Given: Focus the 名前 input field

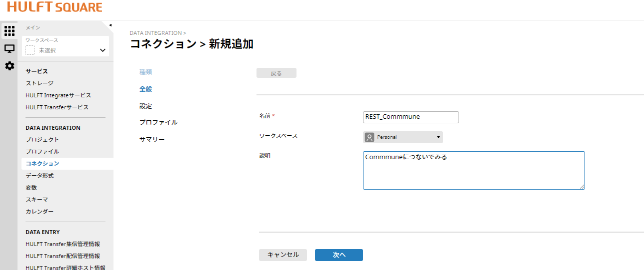Looking at the screenshot, I should [x=411, y=117].
